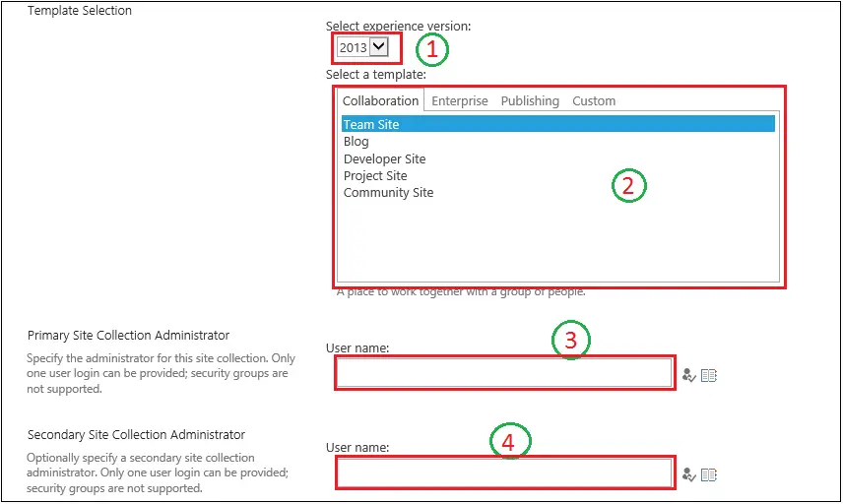The height and width of the screenshot is (504, 843).
Task: Check names icon for primary administrator
Action: (x=688, y=375)
